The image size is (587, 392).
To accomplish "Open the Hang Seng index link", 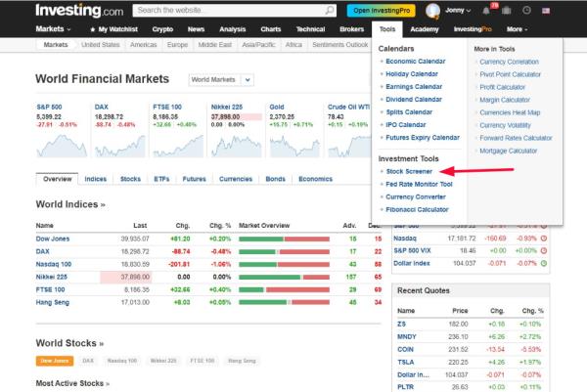I will (x=53, y=302).
